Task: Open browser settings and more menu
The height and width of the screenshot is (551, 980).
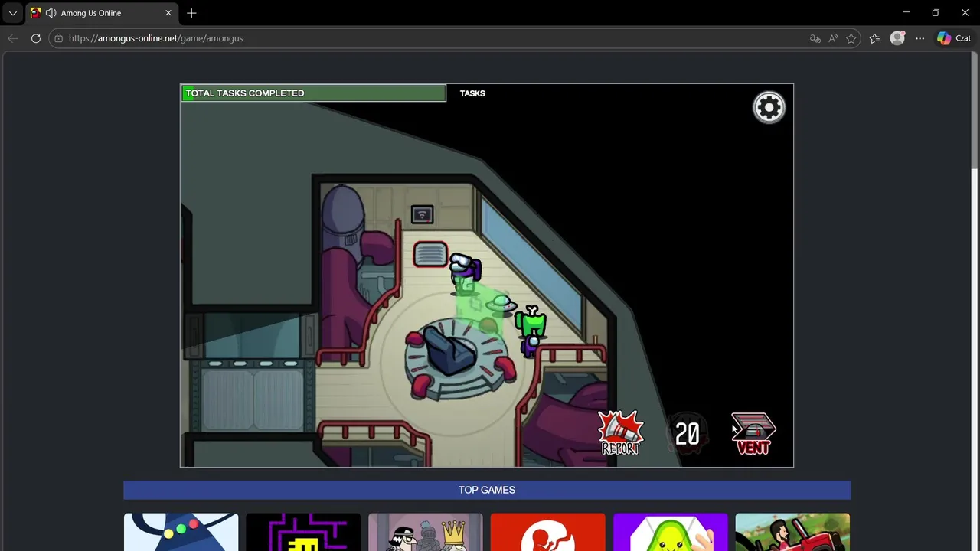Action: (920, 38)
